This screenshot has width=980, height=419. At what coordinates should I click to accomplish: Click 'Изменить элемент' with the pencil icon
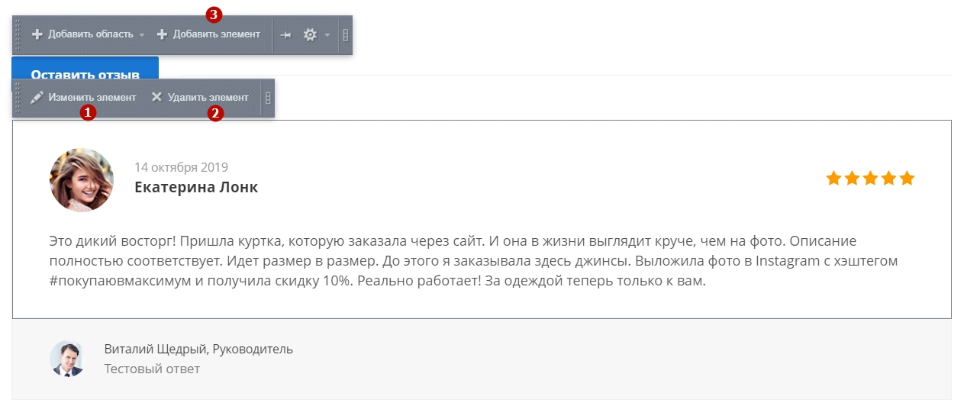(x=83, y=98)
